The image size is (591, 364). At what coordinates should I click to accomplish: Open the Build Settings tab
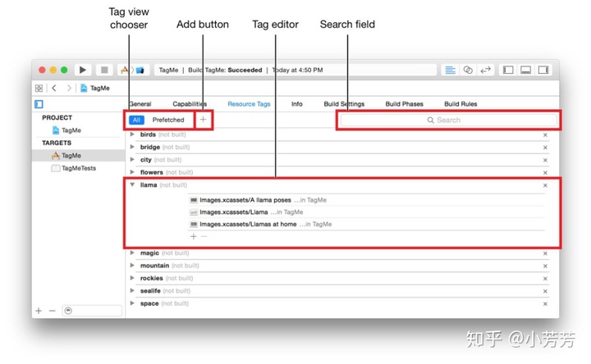tap(344, 104)
